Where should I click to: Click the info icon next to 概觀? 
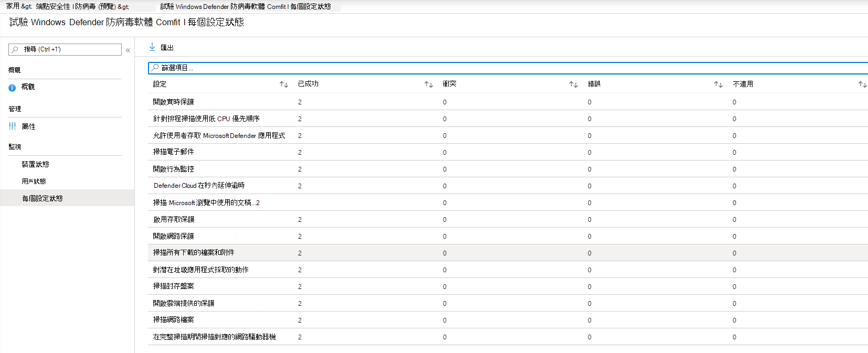[x=12, y=88]
